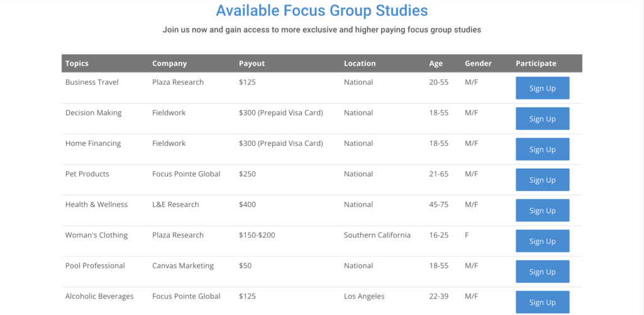Click the $400 payout cell
This screenshot has width=644, height=315.
click(247, 204)
